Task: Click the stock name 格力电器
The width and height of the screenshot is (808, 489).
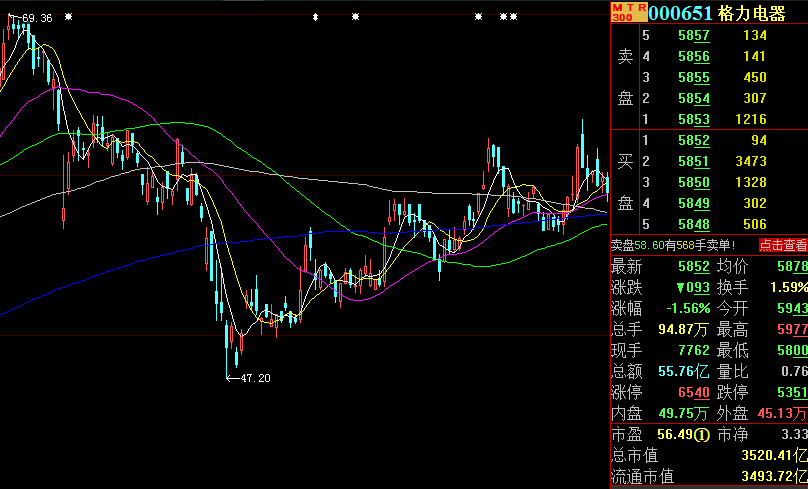Action: tap(752, 13)
